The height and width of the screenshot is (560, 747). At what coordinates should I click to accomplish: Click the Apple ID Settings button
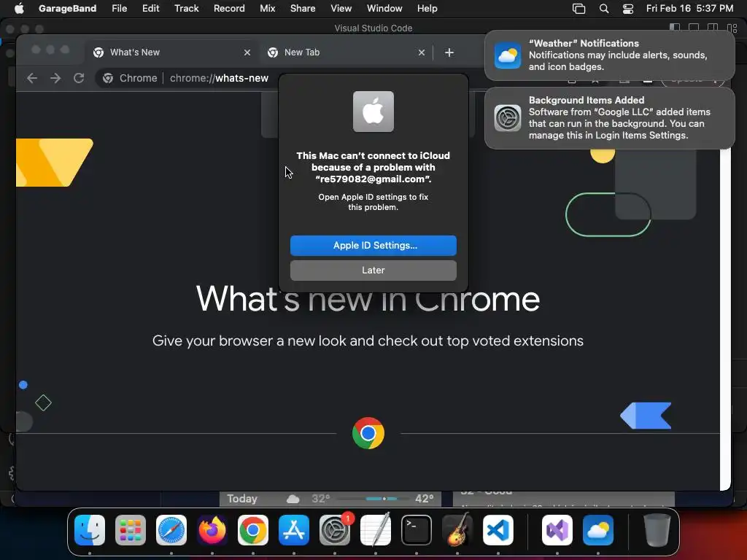coord(373,245)
